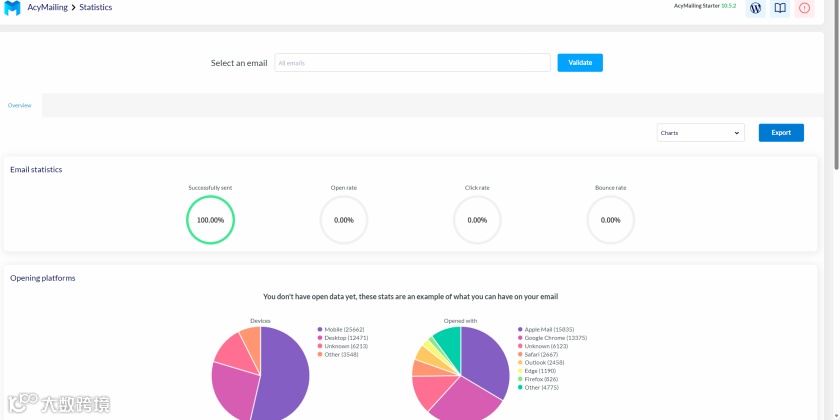Toggle the Firefox (826) legend swatch
The height and width of the screenshot is (420, 840).
pyautogui.click(x=520, y=379)
